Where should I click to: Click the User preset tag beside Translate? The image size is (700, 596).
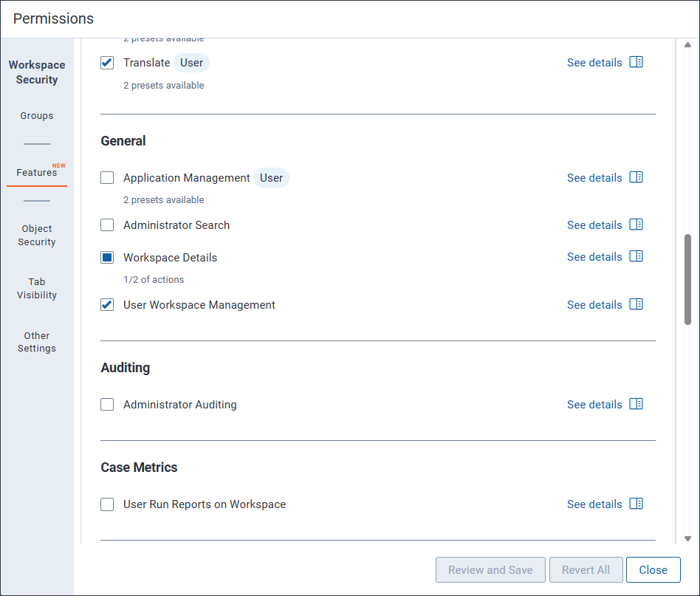pos(191,63)
